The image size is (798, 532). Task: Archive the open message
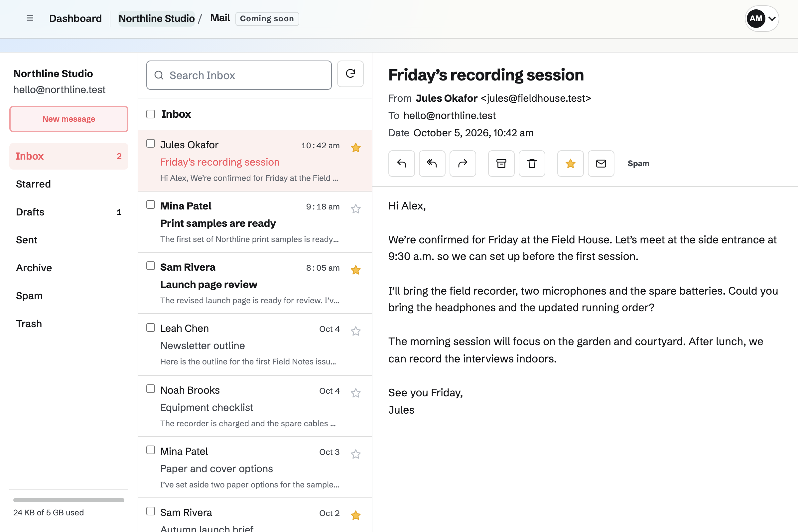point(501,164)
